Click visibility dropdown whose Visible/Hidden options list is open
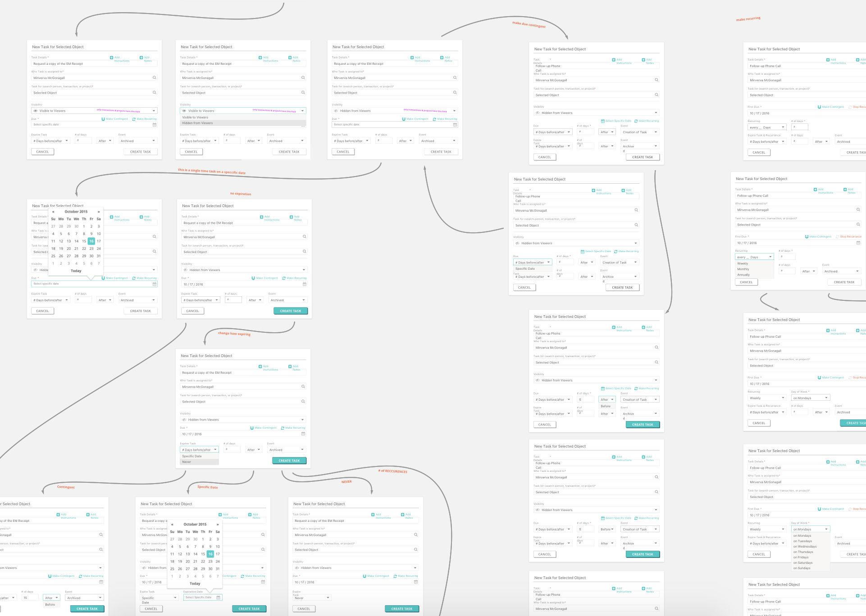This screenshot has height=616, width=866. (x=243, y=111)
